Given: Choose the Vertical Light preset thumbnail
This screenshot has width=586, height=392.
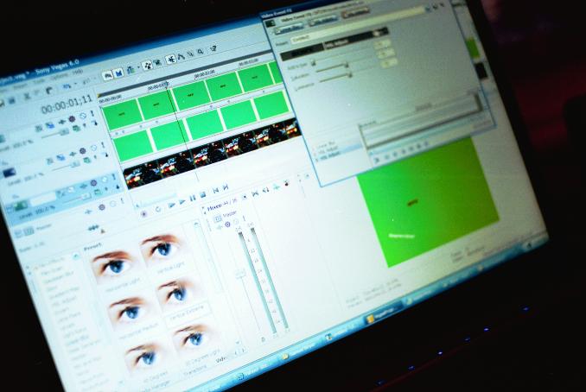Looking at the screenshot, I should 162,248.
